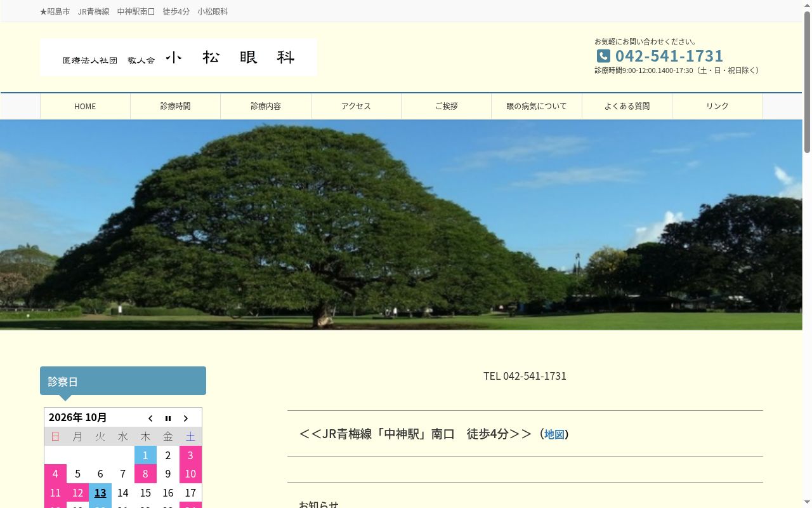Select October 17 in the calendar
The image size is (812, 508).
tap(190, 493)
